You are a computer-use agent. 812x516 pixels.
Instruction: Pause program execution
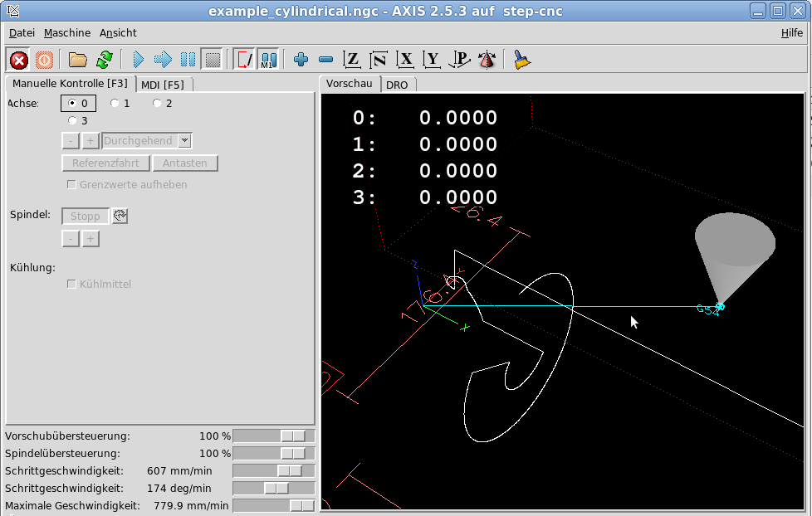(188, 60)
